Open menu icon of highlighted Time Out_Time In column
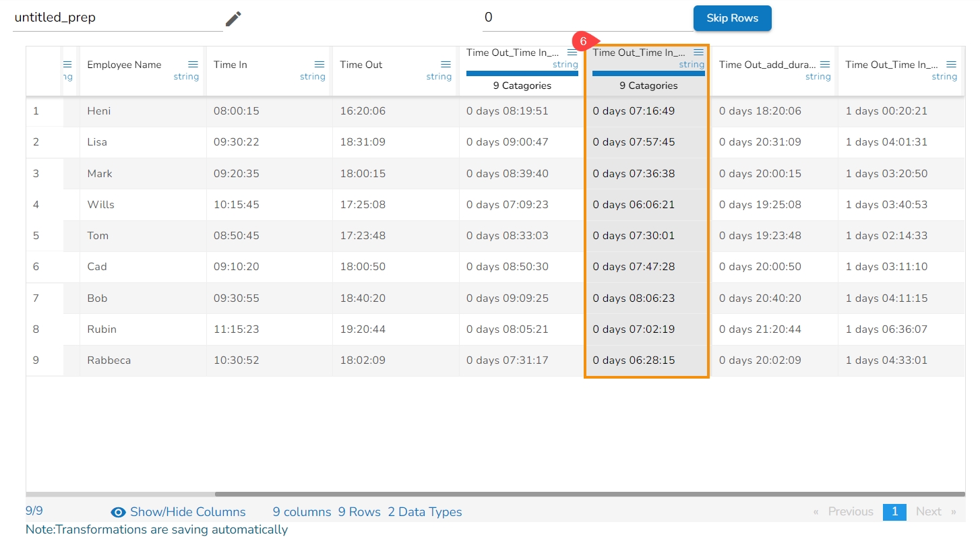Screen dimensions: 980x543 [698, 53]
